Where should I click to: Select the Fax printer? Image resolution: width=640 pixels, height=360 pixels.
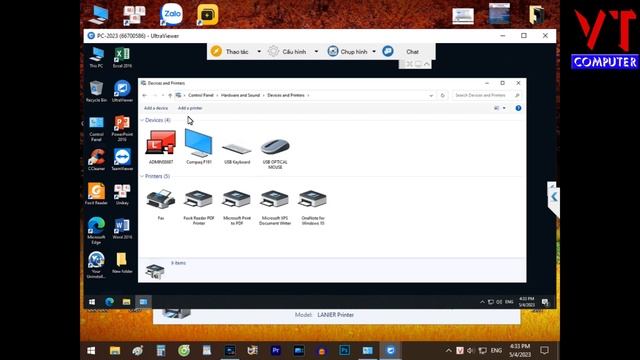[x=161, y=205]
